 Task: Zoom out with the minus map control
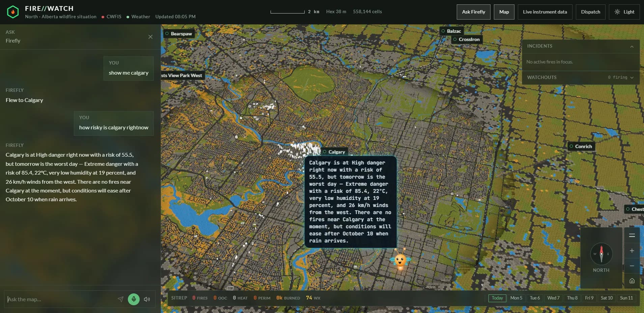point(632,266)
